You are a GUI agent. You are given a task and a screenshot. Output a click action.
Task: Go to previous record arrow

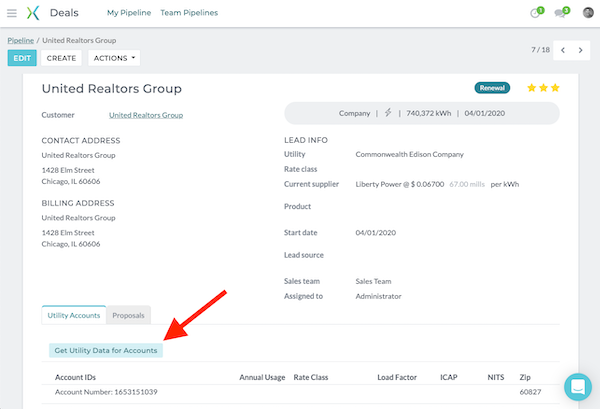563,49
